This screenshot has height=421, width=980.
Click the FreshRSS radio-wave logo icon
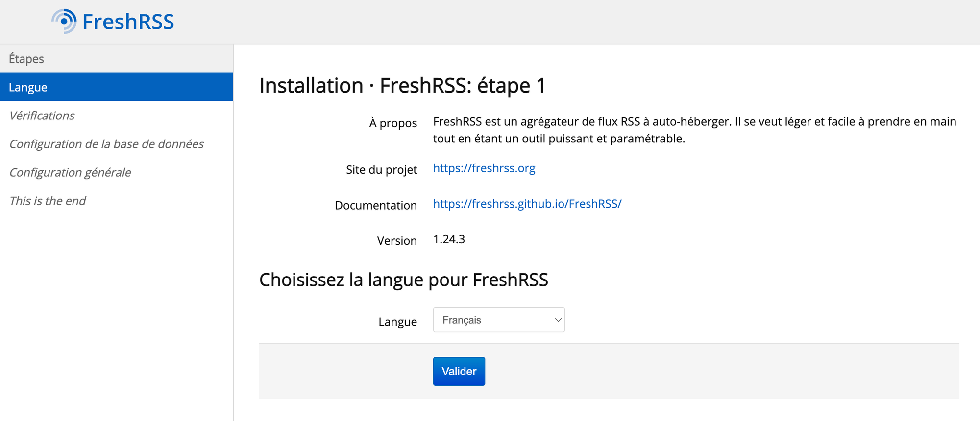coord(64,22)
